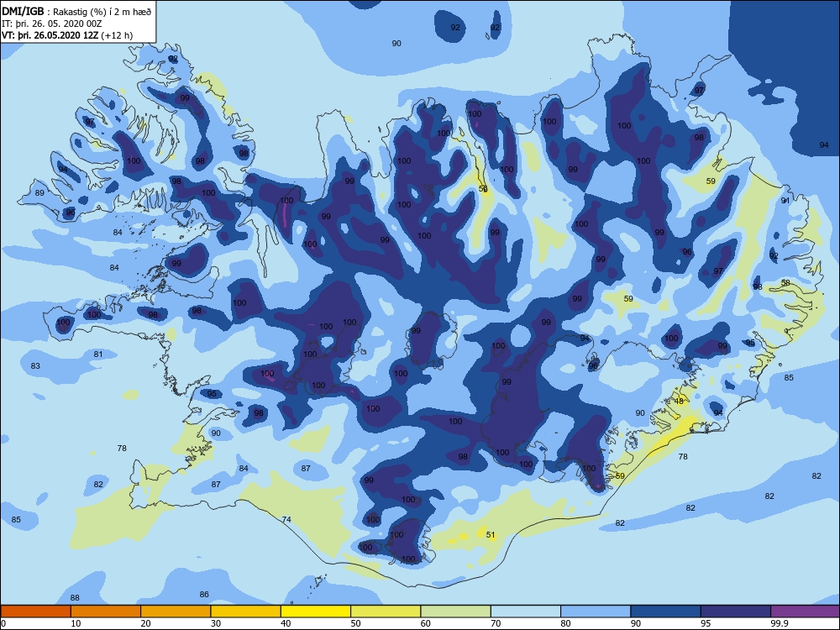Image resolution: width=840 pixels, height=630 pixels.
Task: Select the legend scale label '10'
Action: tap(76, 623)
